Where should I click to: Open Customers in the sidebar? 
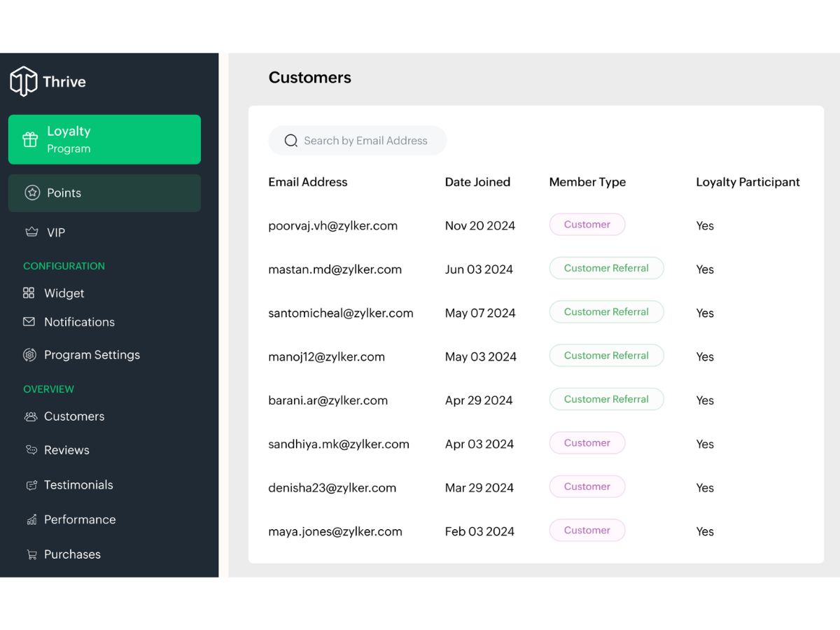click(x=74, y=416)
